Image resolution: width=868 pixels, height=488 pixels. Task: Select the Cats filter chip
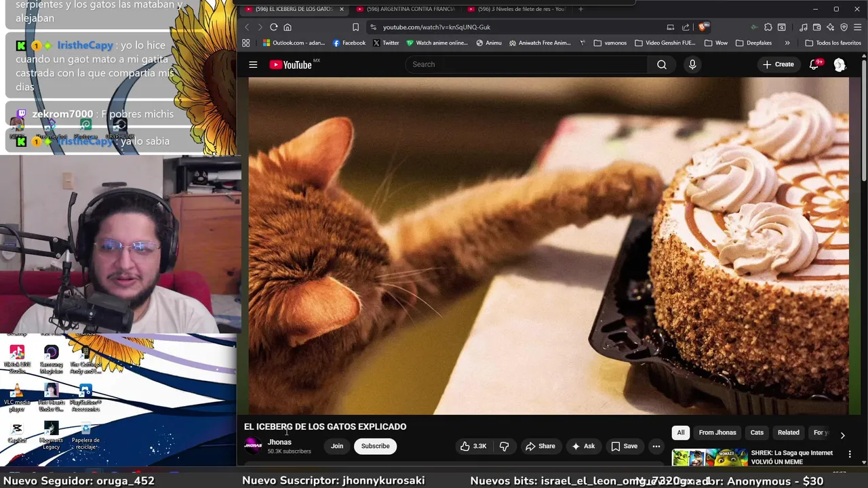[x=757, y=432]
